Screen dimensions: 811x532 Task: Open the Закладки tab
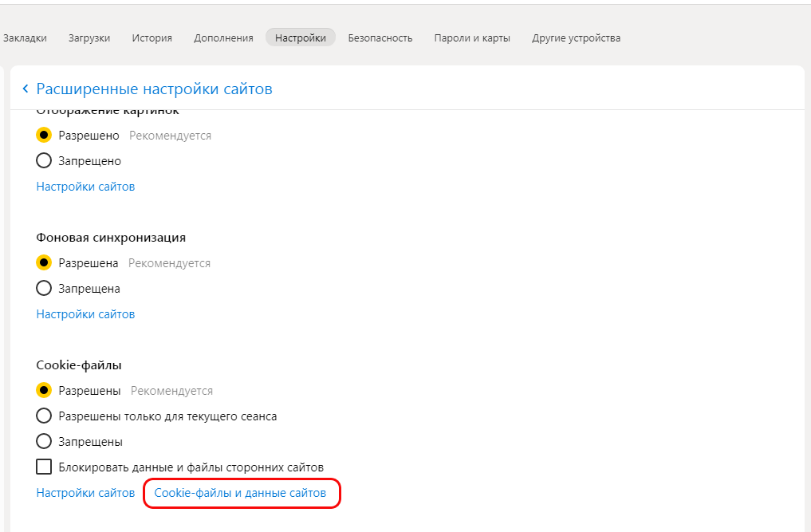[x=25, y=37]
